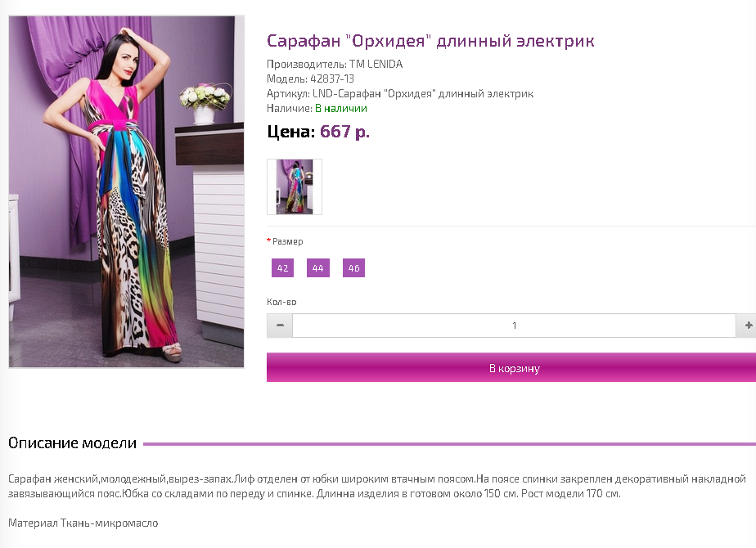Click the green "В наличии" status
The width and height of the screenshot is (756, 548).
pos(341,109)
